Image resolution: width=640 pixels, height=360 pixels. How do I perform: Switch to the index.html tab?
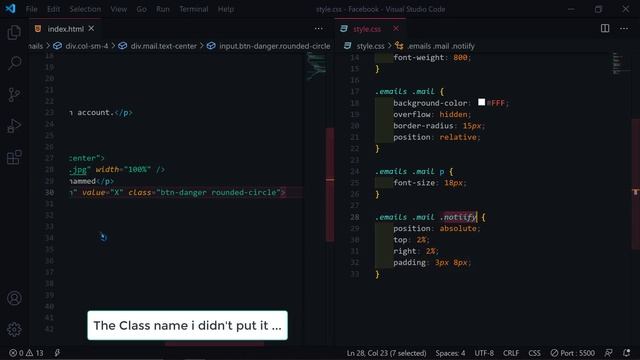click(x=65, y=29)
